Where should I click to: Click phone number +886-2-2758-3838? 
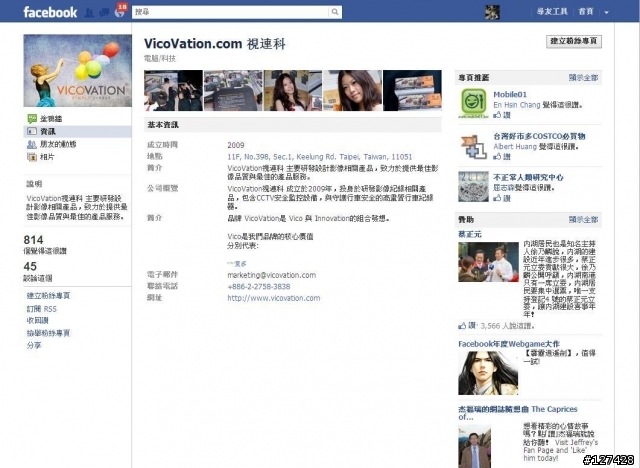click(259, 286)
